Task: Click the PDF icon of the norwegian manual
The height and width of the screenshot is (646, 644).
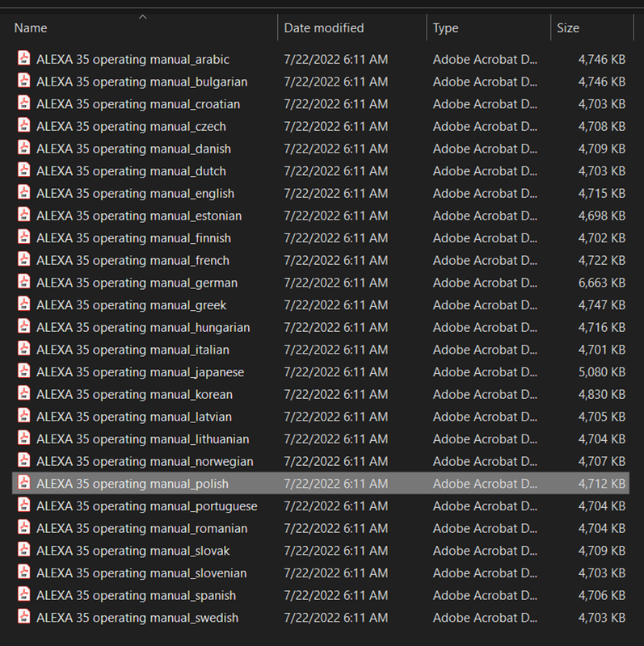Action: tap(24, 459)
